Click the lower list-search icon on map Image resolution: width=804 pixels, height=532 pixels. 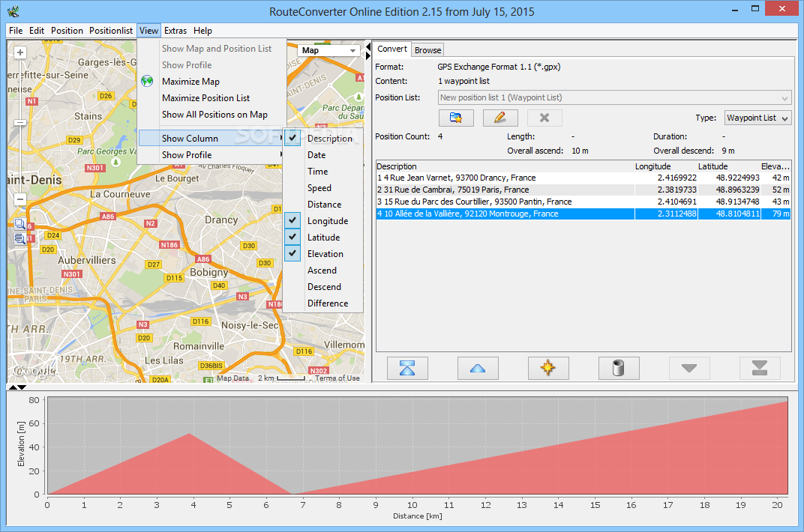pos(20,238)
